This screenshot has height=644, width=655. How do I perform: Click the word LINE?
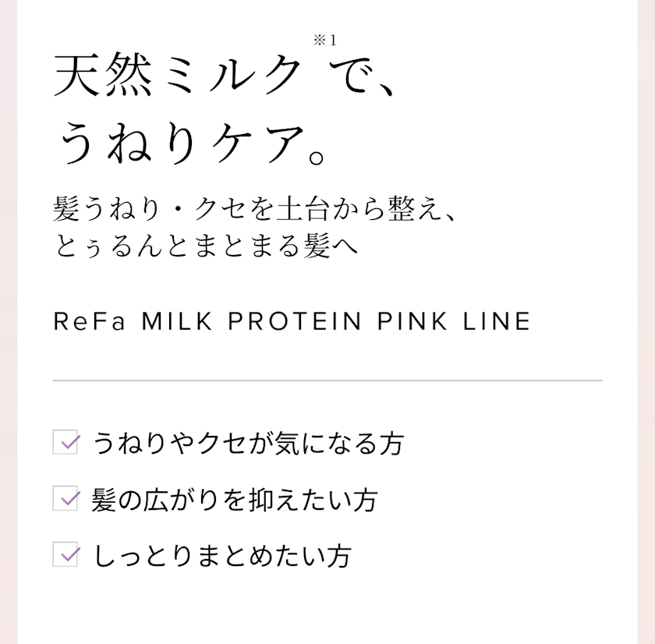click(497, 321)
